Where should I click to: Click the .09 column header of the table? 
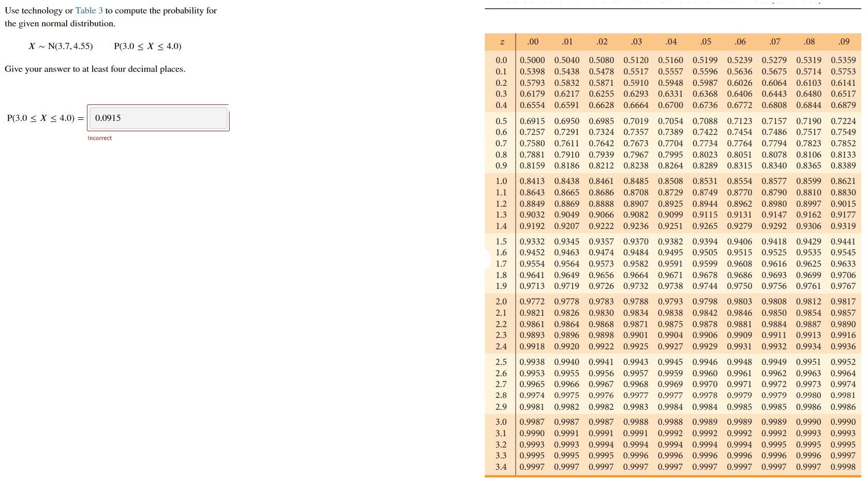[843, 41]
